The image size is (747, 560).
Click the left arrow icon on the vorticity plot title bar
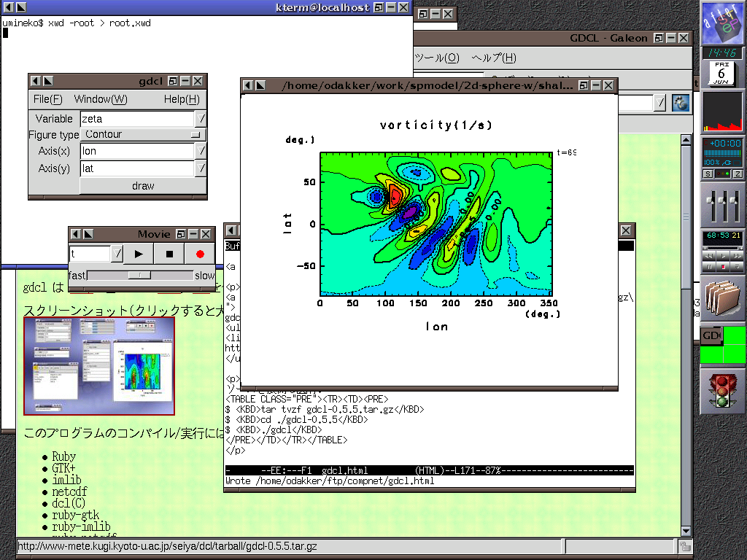248,85
